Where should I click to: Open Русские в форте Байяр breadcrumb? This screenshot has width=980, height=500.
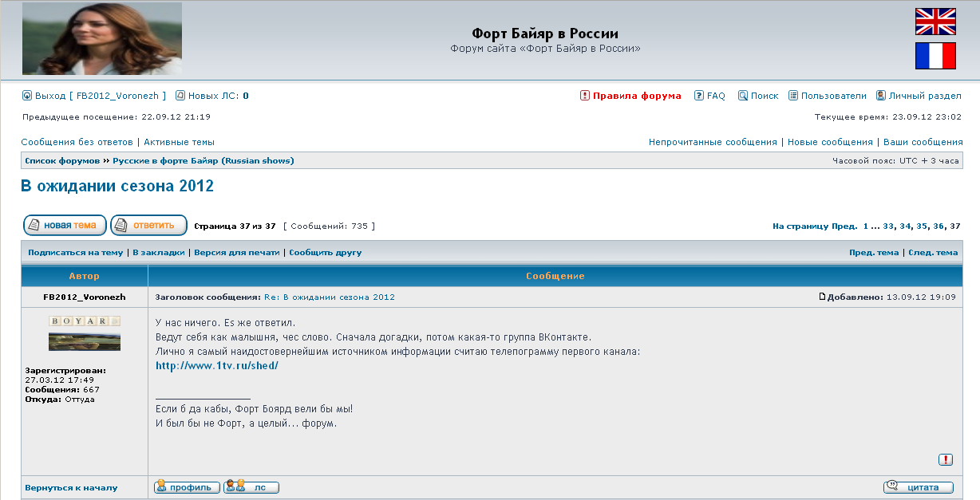point(203,161)
